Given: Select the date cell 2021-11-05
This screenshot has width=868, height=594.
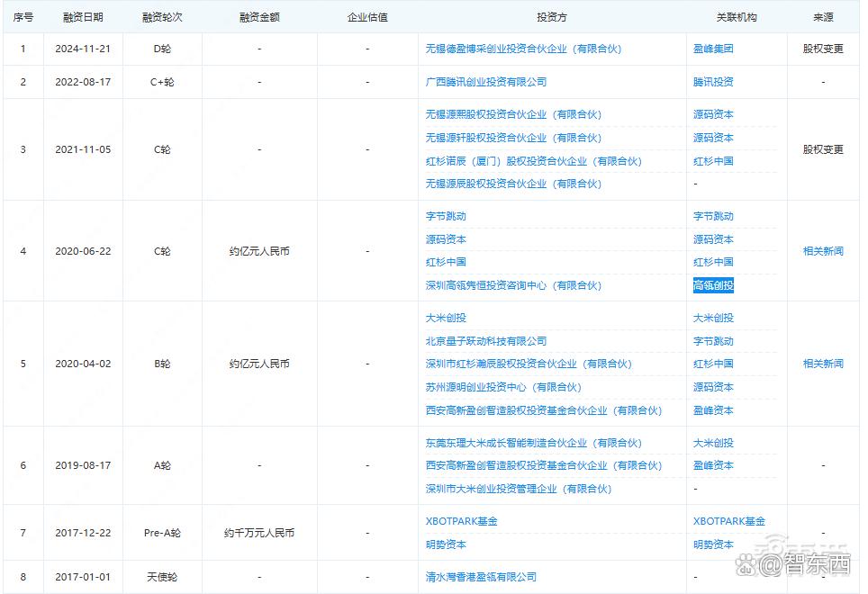Looking at the screenshot, I should coord(83,149).
